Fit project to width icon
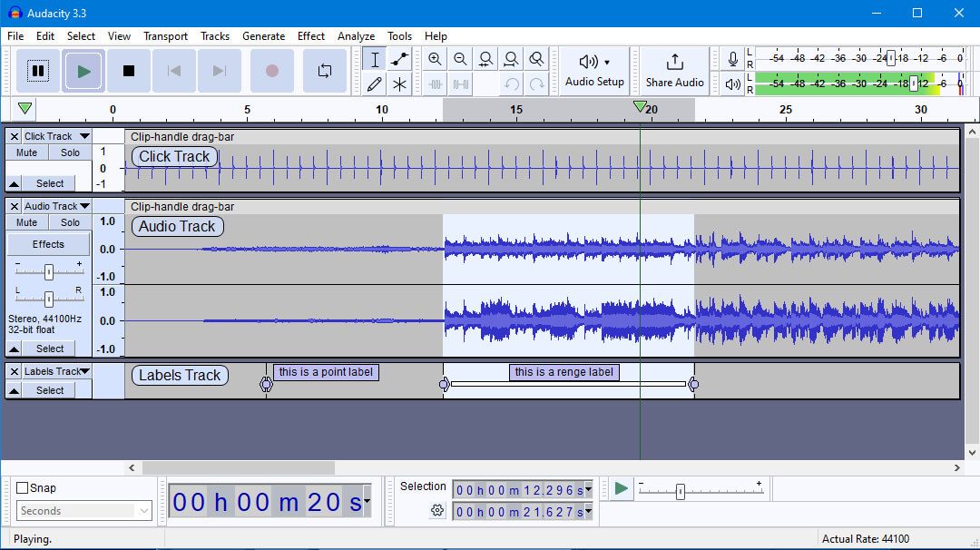980x550 pixels. coord(511,59)
